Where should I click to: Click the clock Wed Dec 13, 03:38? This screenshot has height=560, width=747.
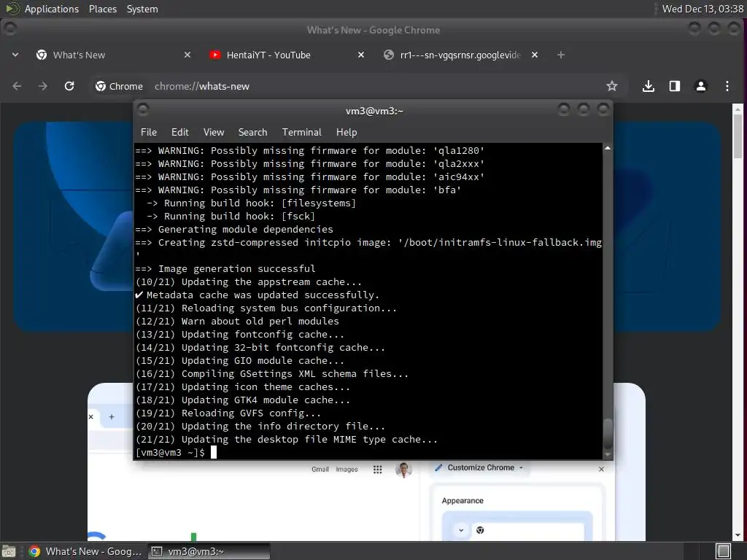pyautogui.click(x=703, y=9)
